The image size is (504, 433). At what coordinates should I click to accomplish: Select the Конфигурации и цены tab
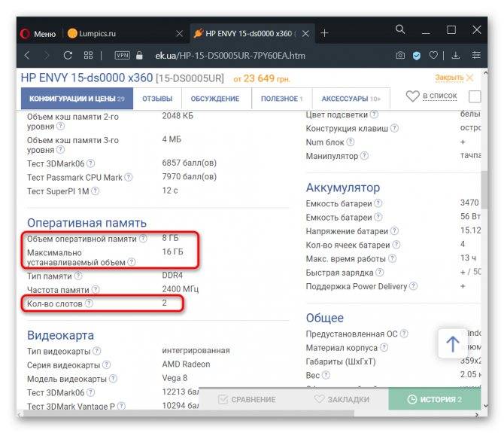(77, 99)
